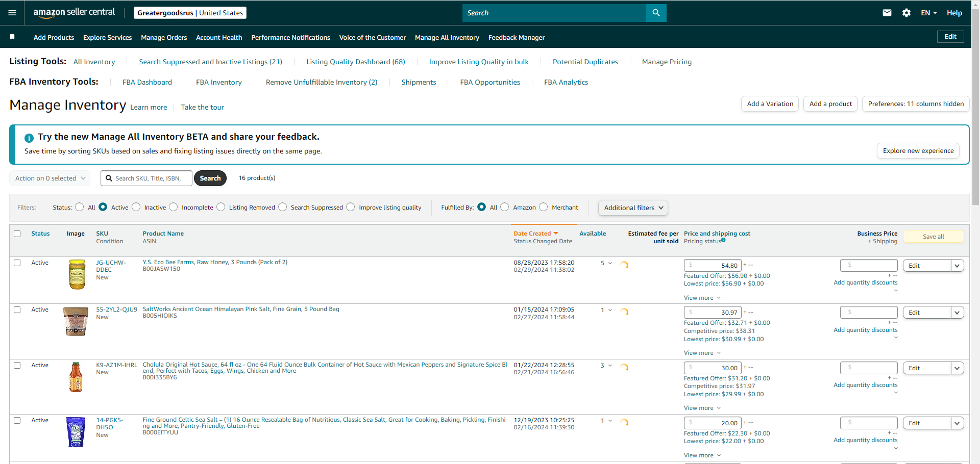Open the hamburger navigation menu
The image size is (980, 464).
pos(12,13)
